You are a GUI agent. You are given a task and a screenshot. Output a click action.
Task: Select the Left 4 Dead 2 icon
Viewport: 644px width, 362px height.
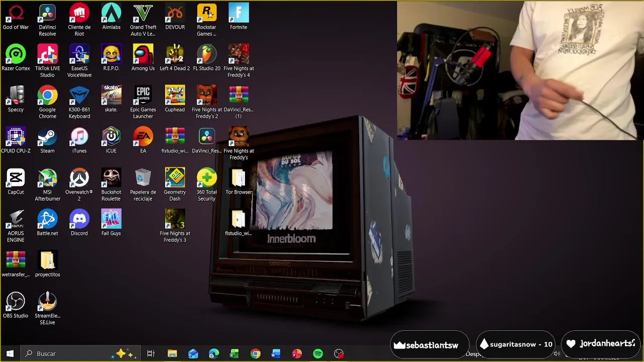pos(175,58)
